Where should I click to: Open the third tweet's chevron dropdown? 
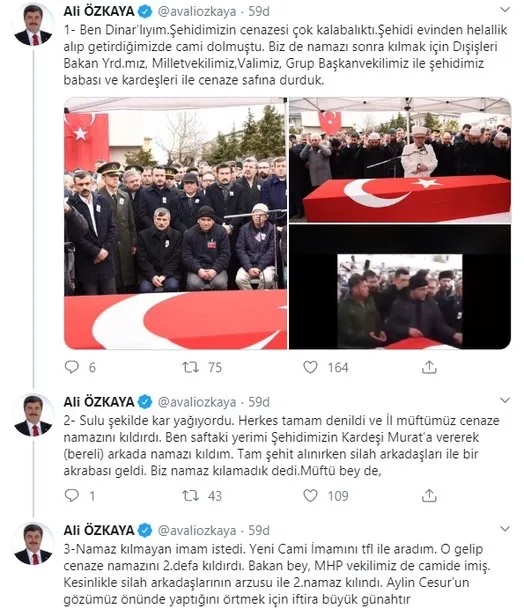point(505,528)
